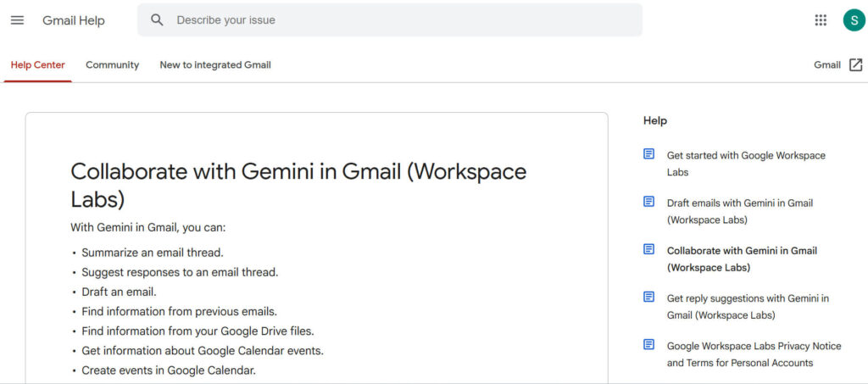Open Get reply suggestions with Gemini article
This screenshot has width=868, height=384.
[x=748, y=307]
